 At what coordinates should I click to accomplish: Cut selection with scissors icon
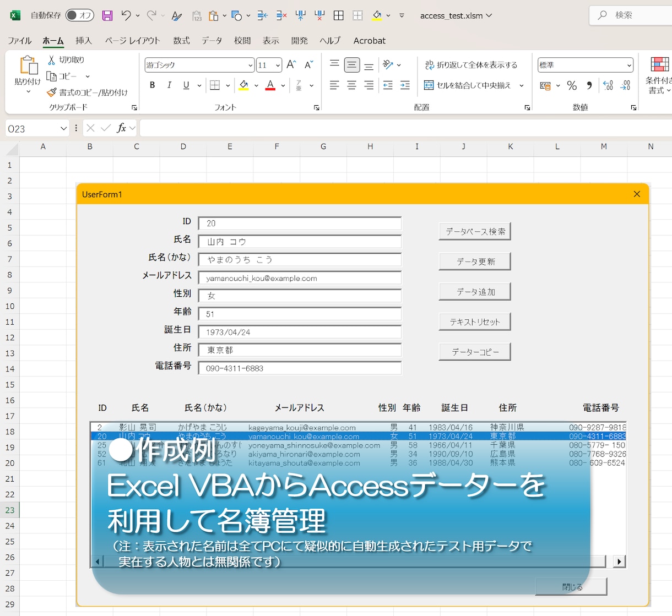click(52, 59)
